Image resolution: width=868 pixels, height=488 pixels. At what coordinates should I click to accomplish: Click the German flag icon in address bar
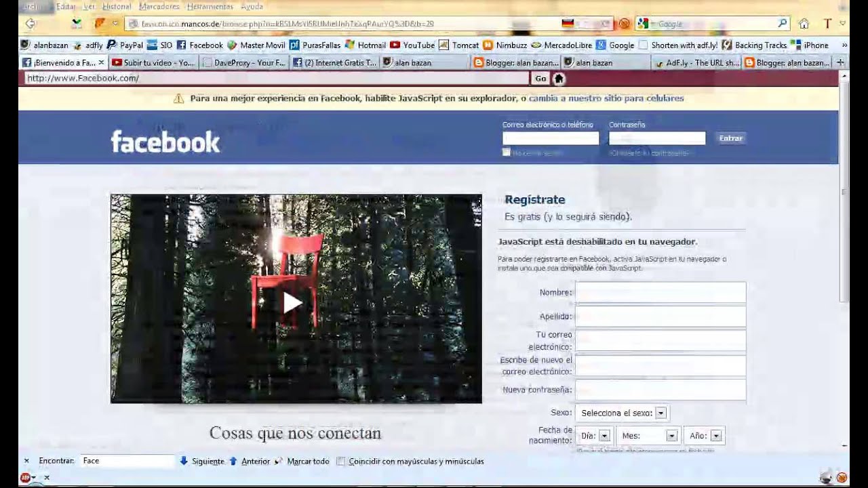pyautogui.click(x=568, y=24)
